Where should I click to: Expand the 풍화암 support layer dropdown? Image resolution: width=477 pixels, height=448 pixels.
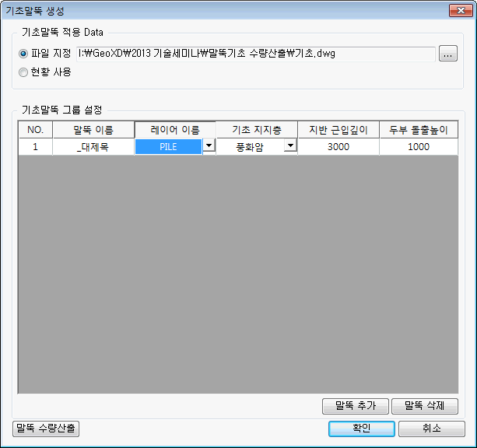[x=289, y=146]
